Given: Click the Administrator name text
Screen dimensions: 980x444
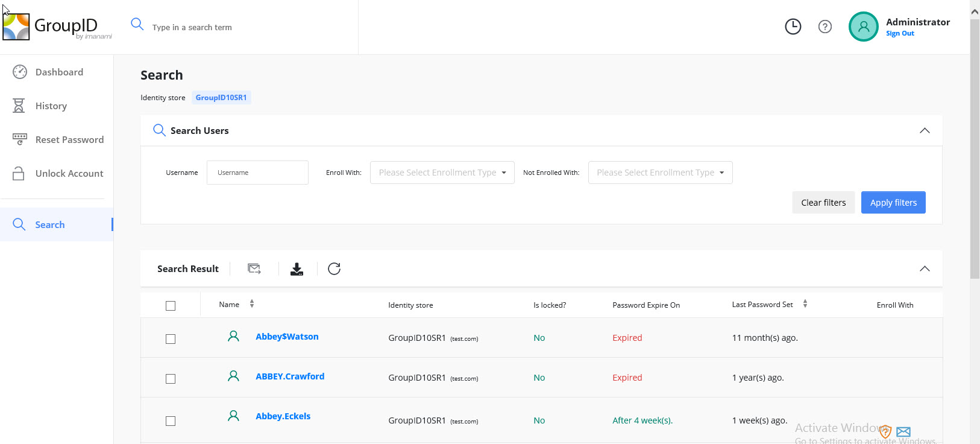Looking at the screenshot, I should click(918, 22).
